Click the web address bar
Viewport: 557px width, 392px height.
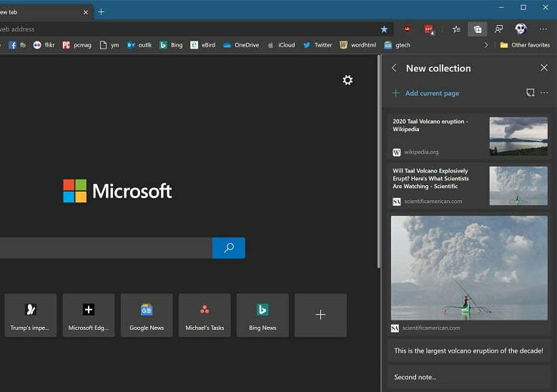pos(188,29)
